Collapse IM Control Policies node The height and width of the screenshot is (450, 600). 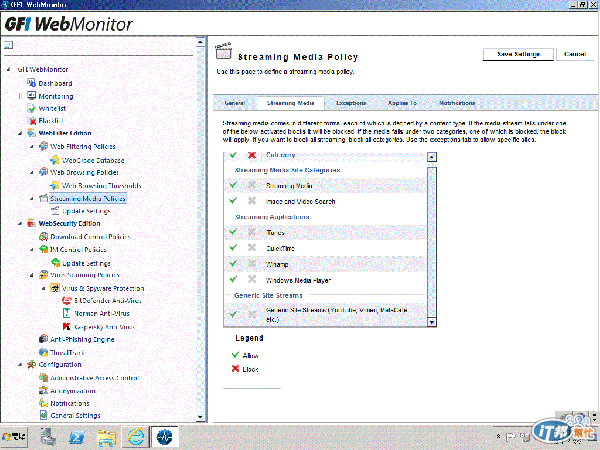[x=32, y=249]
